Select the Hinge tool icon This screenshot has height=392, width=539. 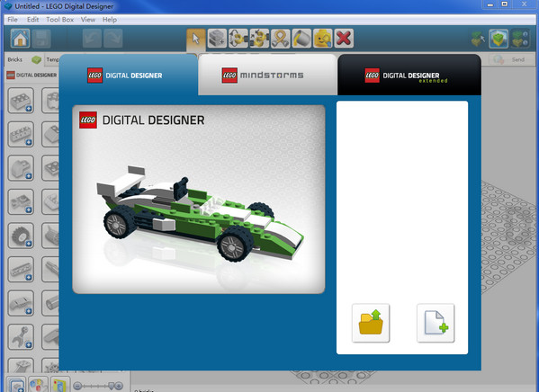click(x=238, y=38)
